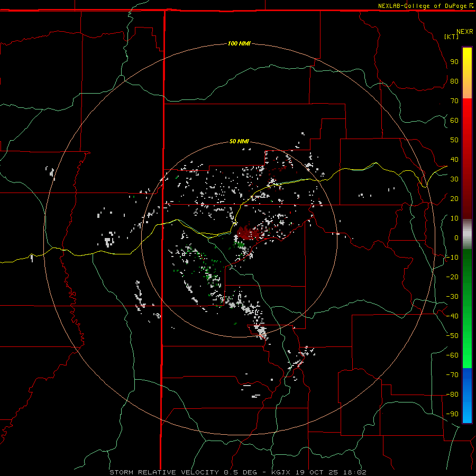
Task: Click the -10 value on velocity scale
Action: click(x=452, y=258)
